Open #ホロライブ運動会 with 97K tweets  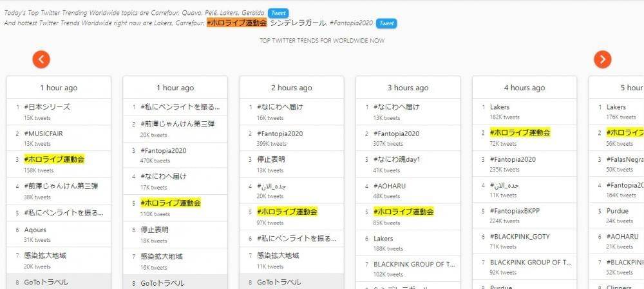pos(287,212)
